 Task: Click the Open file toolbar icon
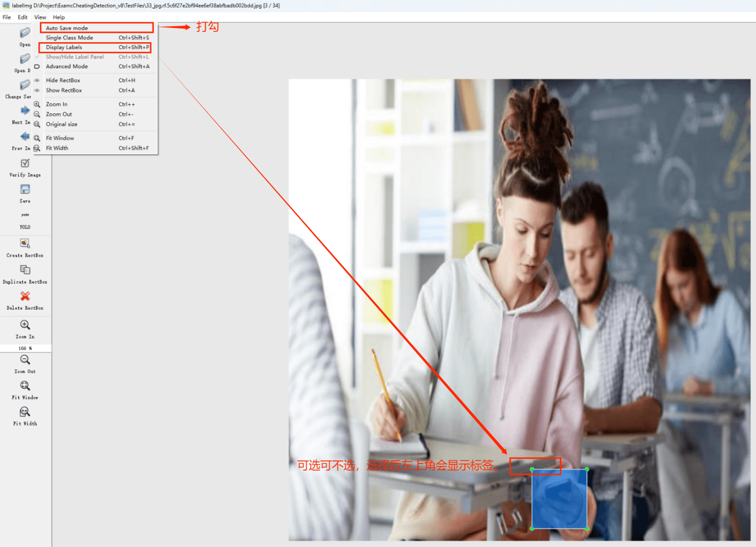pos(25,33)
